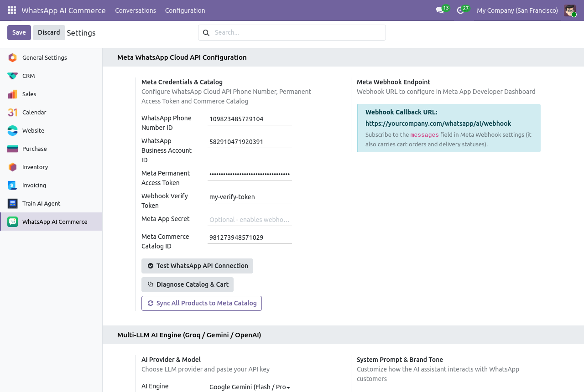584x392 pixels.
Task: Click the CRM sidebar icon
Action: 13,76
